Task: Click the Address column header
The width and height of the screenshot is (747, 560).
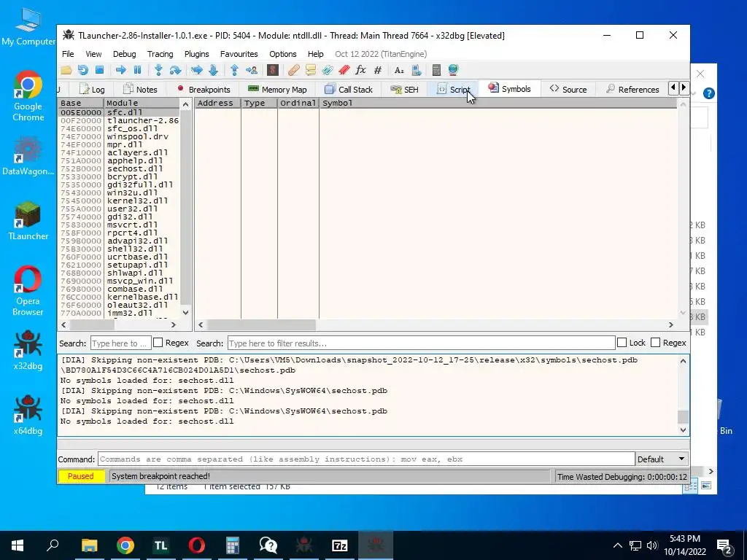Action: [x=217, y=103]
